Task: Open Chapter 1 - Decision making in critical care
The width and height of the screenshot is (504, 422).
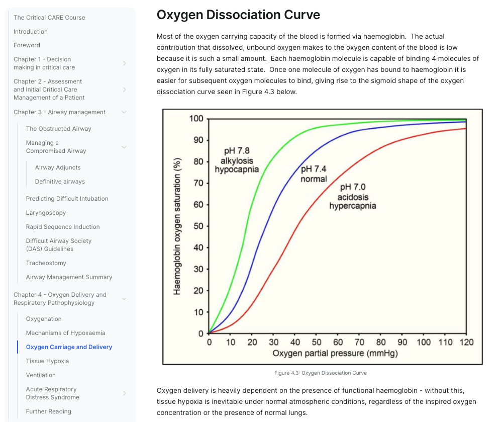Action: [x=44, y=63]
